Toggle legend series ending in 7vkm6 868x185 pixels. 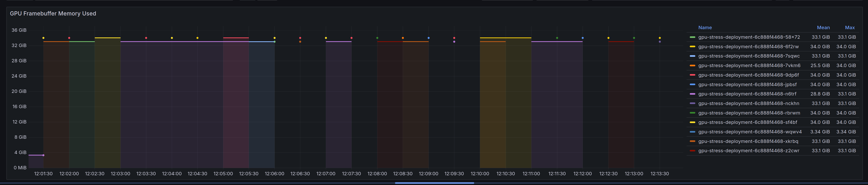[x=749, y=66]
